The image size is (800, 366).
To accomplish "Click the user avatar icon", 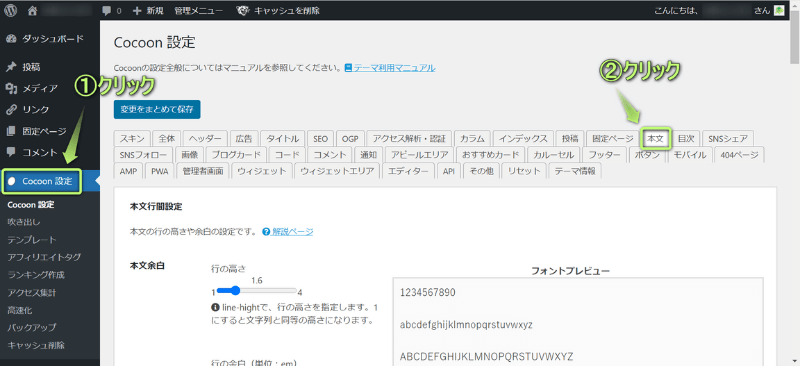I will coord(779,10).
